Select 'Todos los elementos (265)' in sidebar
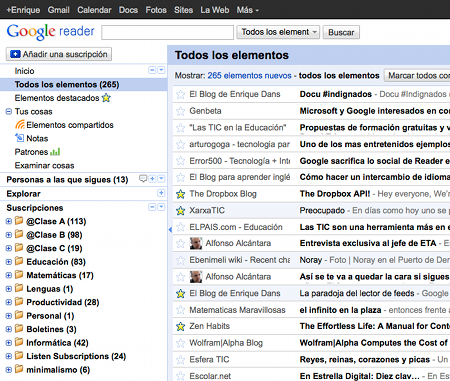The height and width of the screenshot is (381, 450). 83,84
